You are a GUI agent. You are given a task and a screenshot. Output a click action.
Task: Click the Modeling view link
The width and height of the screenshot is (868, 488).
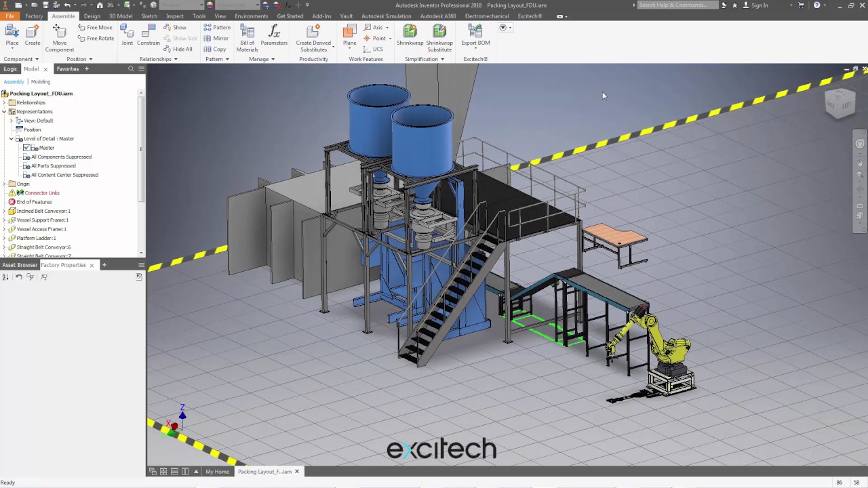(41, 82)
